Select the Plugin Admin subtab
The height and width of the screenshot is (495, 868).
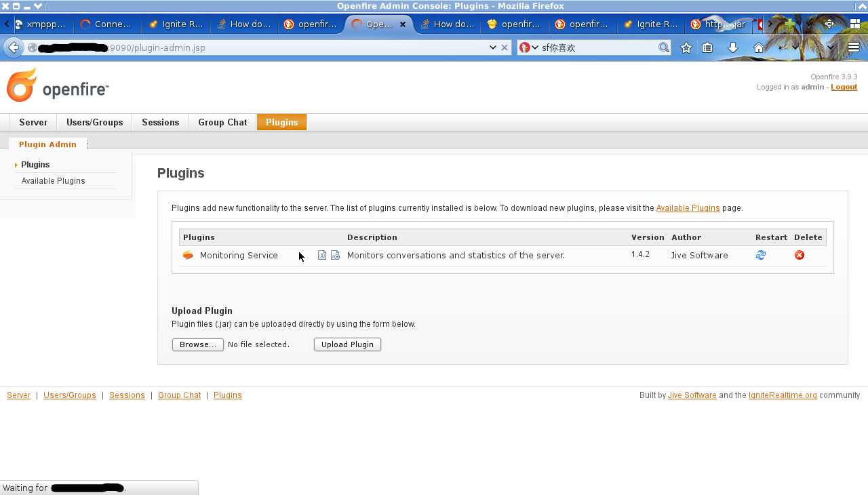coord(47,144)
